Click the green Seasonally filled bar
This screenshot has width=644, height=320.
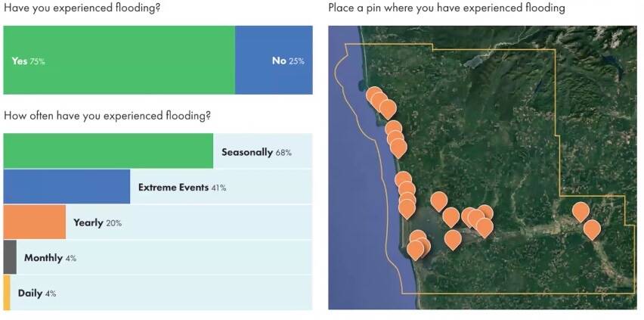click(x=108, y=151)
